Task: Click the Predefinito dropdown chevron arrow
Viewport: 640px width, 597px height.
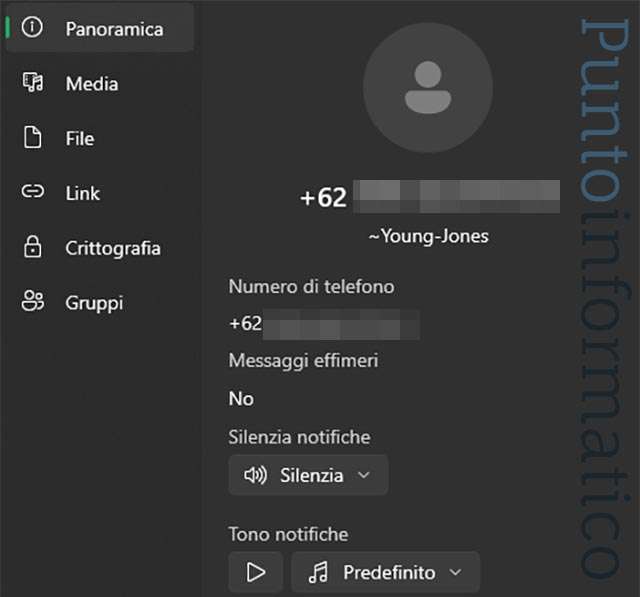Action: (x=456, y=572)
